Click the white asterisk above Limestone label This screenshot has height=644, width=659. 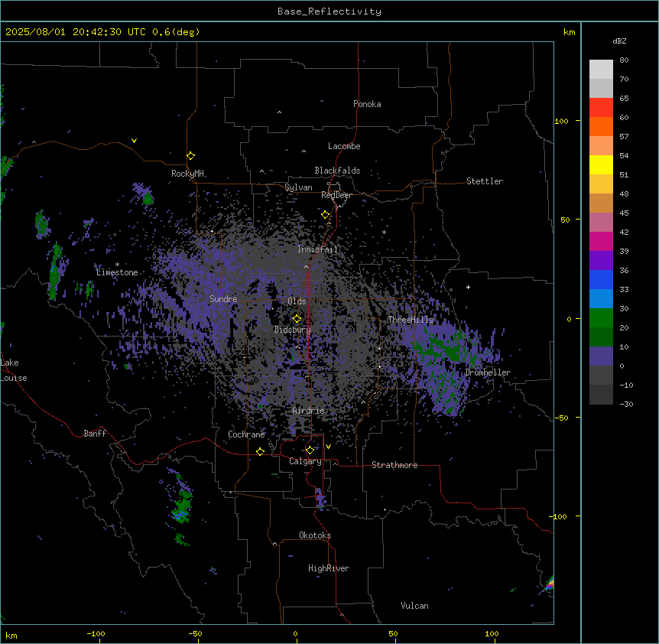coord(117,265)
